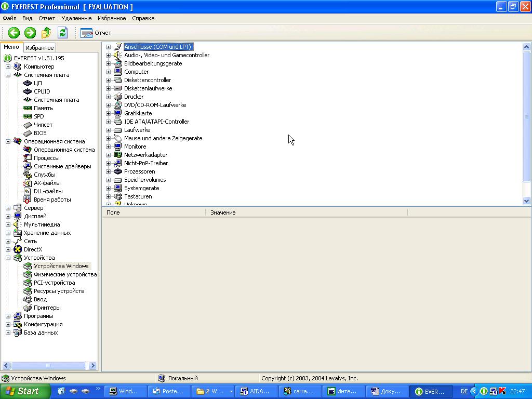Switch to the Избранное sidebar tab
This screenshot has height=399, width=532.
pyautogui.click(x=39, y=47)
